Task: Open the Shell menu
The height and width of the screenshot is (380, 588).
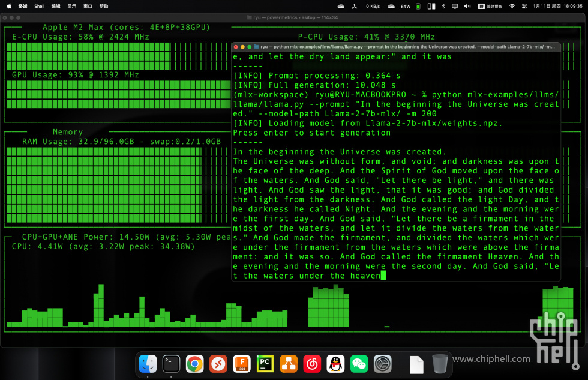Action: click(x=40, y=6)
